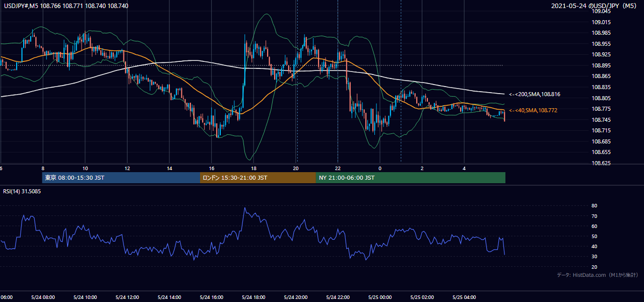Screen dimensions: 644x302
Task: Click the RSI axis level 40
Action: click(x=595, y=246)
